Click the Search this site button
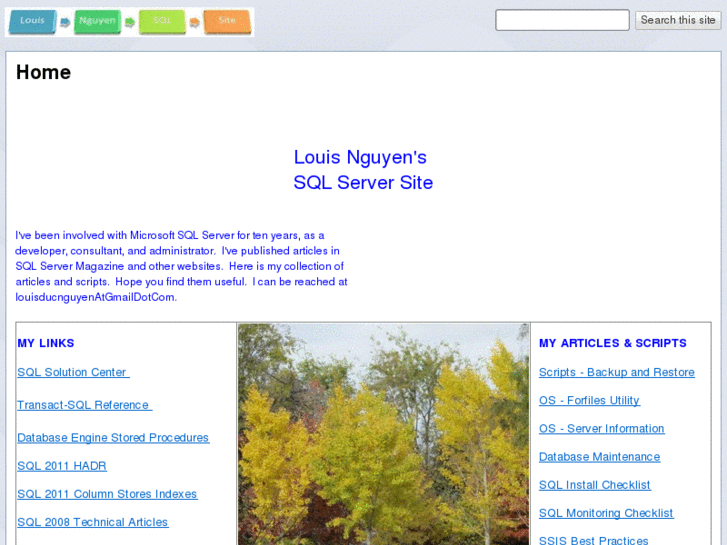Screen dimensions: 727x545 678,20
